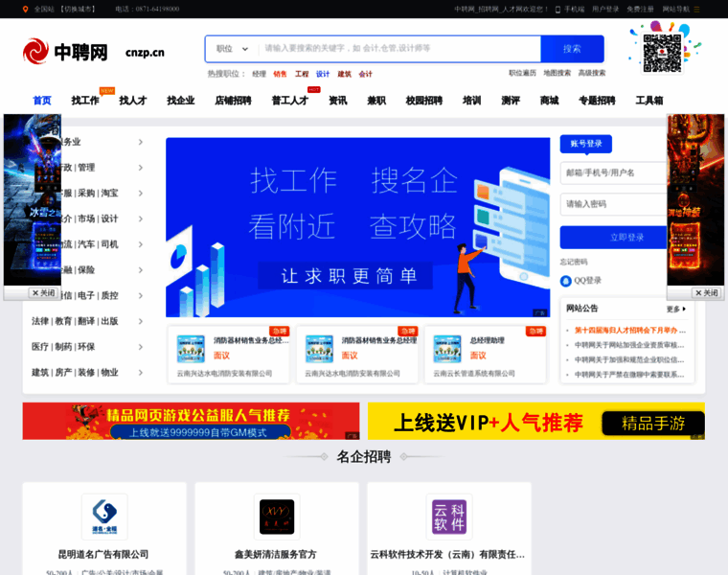Open the 职位 search type dropdown

232,49
